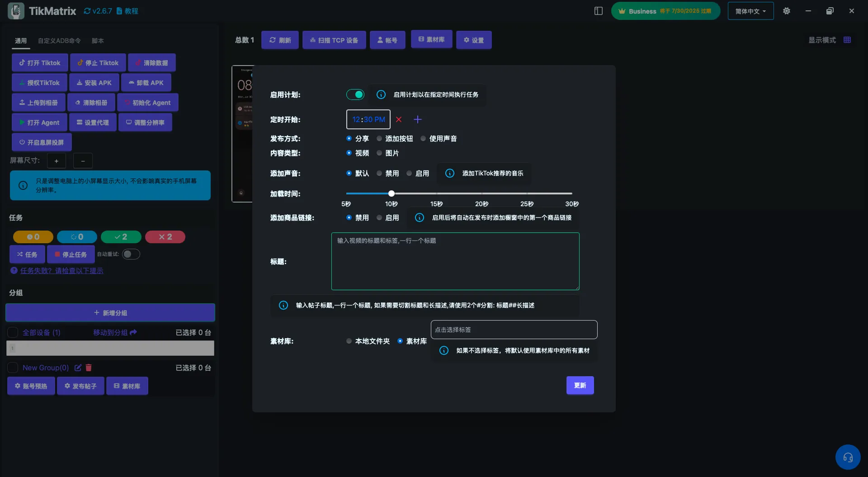Click the plus icon to add start time
Screen dimensions: 868x477
pyautogui.click(x=418, y=119)
